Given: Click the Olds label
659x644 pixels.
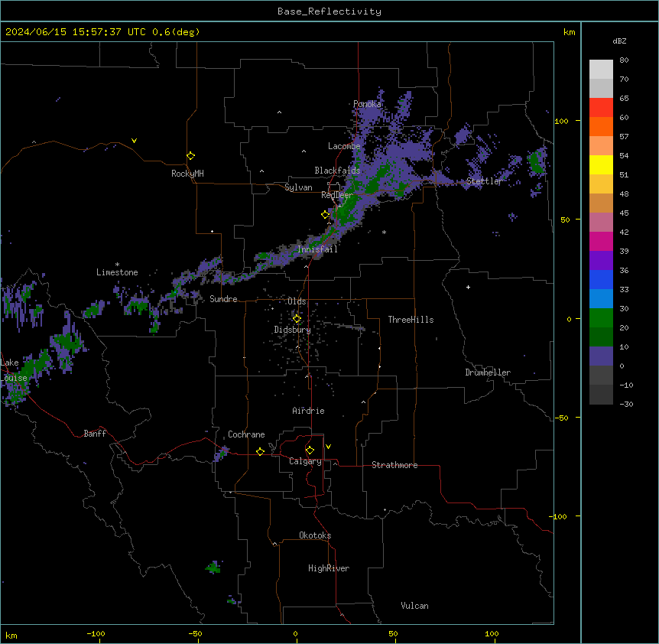Looking at the screenshot, I should click(x=297, y=301).
